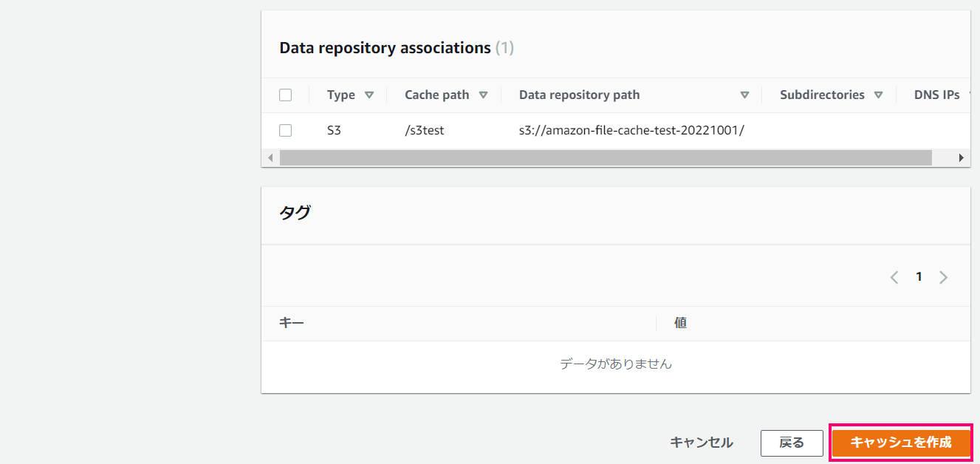Viewport: 980px width, 464px height.
Task: Select all data repository associations checkbox
Action: click(286, 95)
